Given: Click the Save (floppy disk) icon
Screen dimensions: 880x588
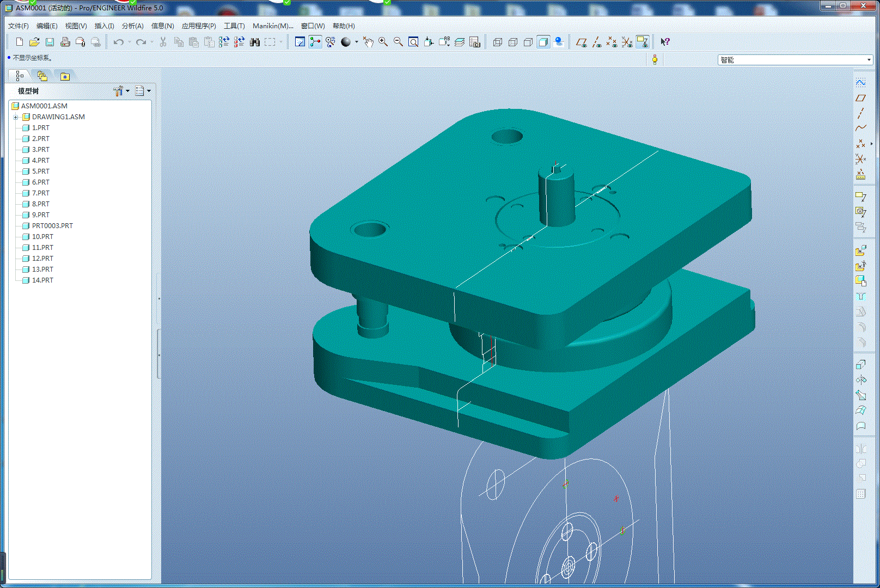Looking at the screenshot, I should pyautogui.click(x=50, y=42).
